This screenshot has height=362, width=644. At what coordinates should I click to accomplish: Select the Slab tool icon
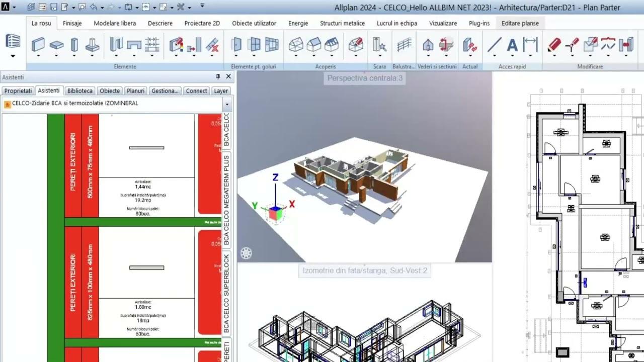tap(56, 45)
